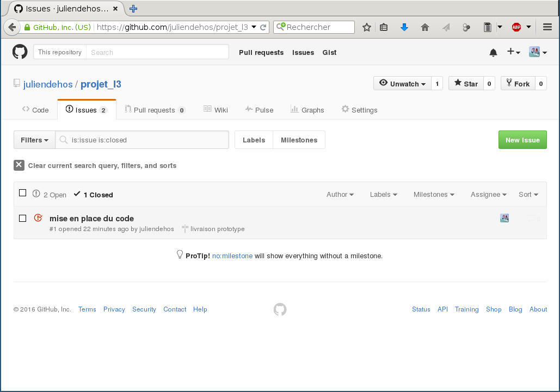Show the 1 Closed issues
The height and width of the screenshot is (392, 560).
point(93,195)
